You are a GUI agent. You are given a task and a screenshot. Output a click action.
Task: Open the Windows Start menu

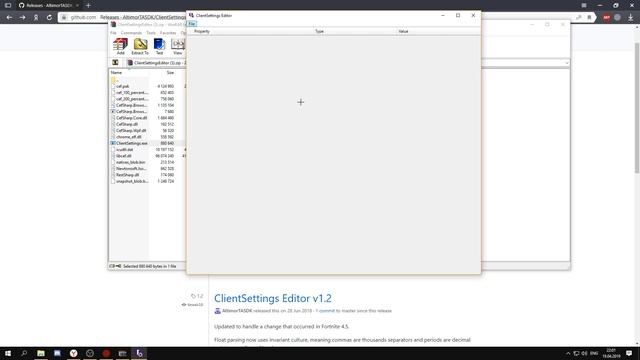8,353
